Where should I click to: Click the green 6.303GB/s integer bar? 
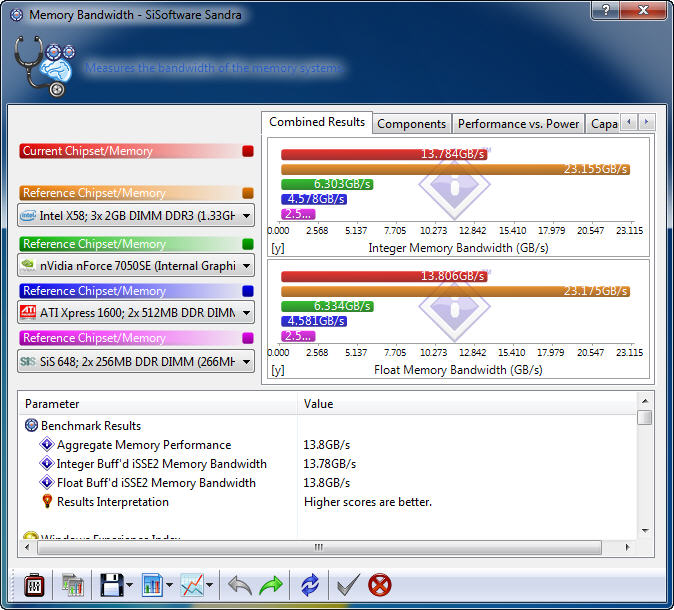point(327,184)
